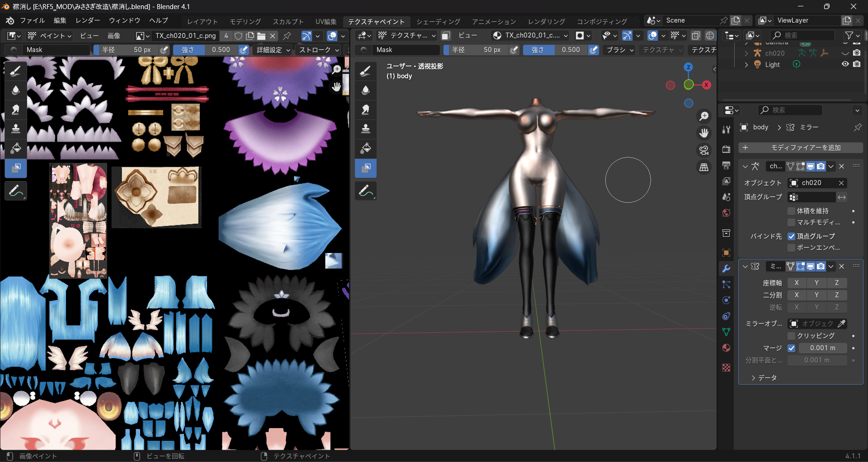Enable the ボーンエンベ... checkbox
This screenshot has width=868, height=462.
[791, 248]
